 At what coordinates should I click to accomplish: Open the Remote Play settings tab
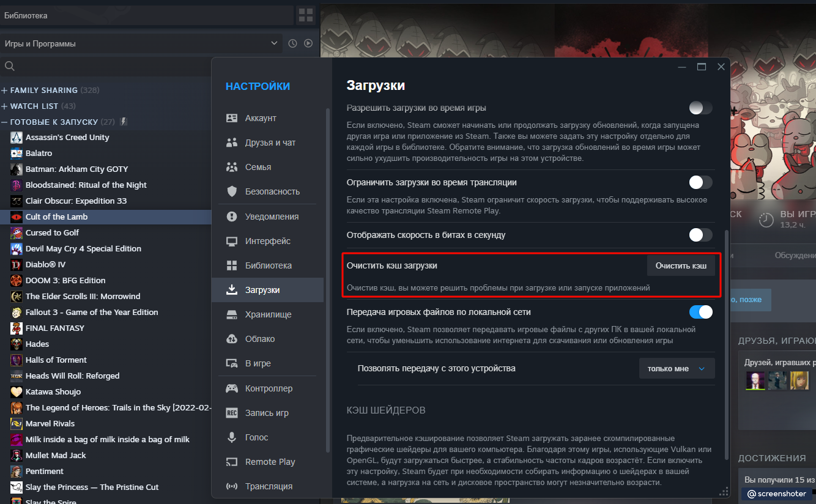267,462
